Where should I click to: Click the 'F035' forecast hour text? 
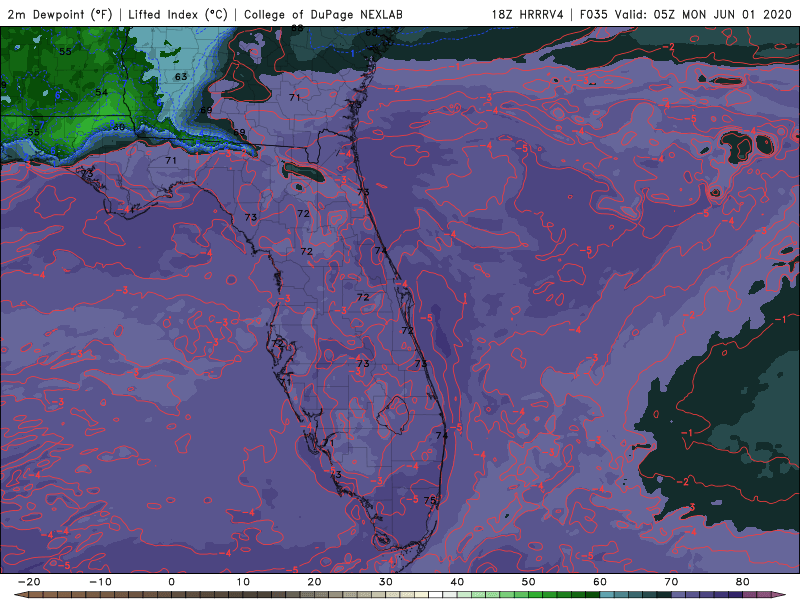point(594,14)
